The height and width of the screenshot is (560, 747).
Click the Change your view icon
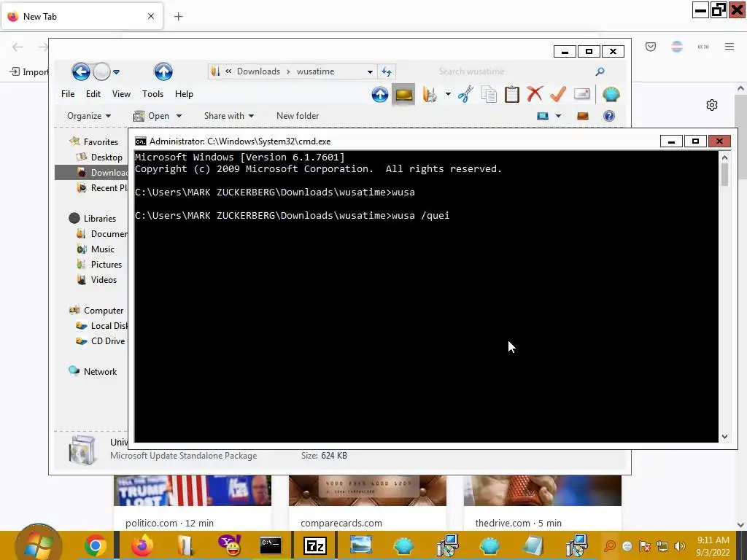click(543, 116)
